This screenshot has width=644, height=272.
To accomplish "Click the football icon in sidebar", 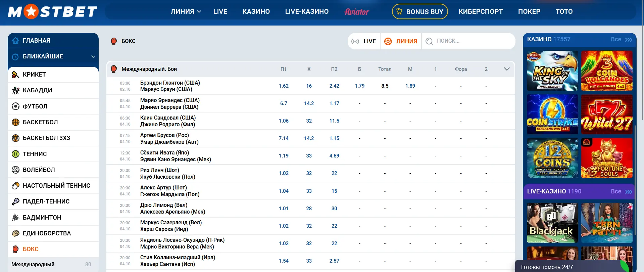I will tap(15, 106).
